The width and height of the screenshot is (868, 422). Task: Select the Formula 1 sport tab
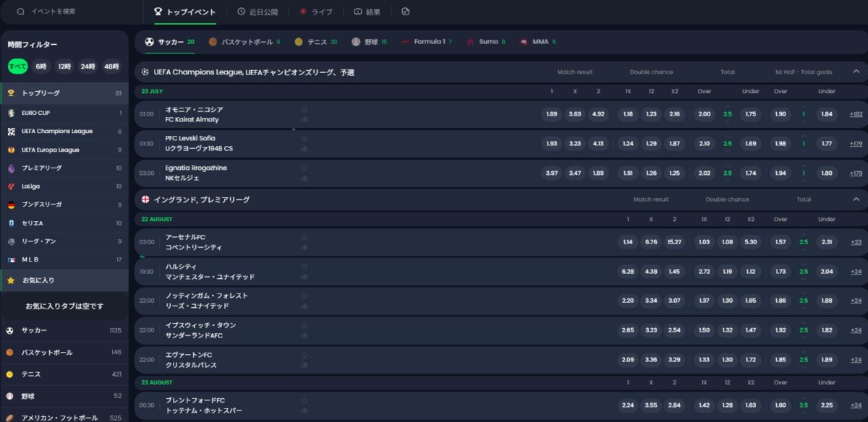(426, 42)
